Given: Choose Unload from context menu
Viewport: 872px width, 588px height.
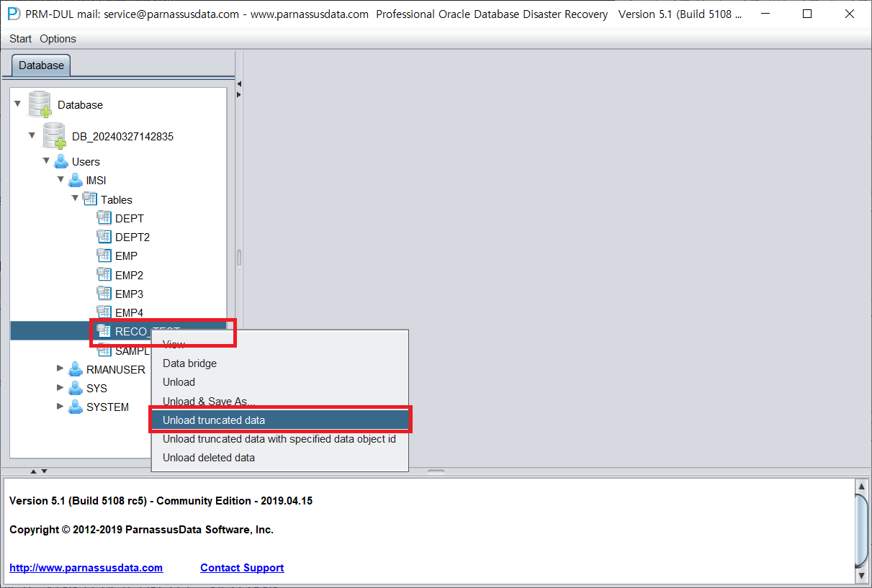Looking at the screenshot, I should [279, 382].
